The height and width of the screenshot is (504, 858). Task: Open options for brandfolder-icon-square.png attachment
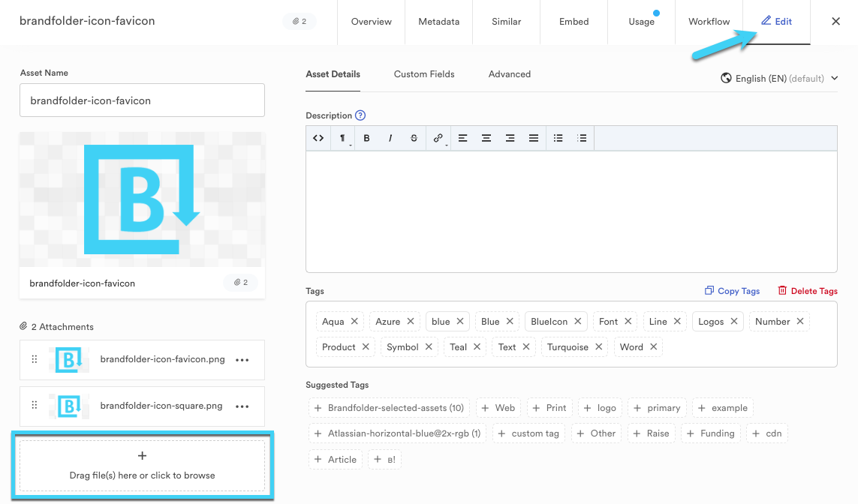[242, 406]
